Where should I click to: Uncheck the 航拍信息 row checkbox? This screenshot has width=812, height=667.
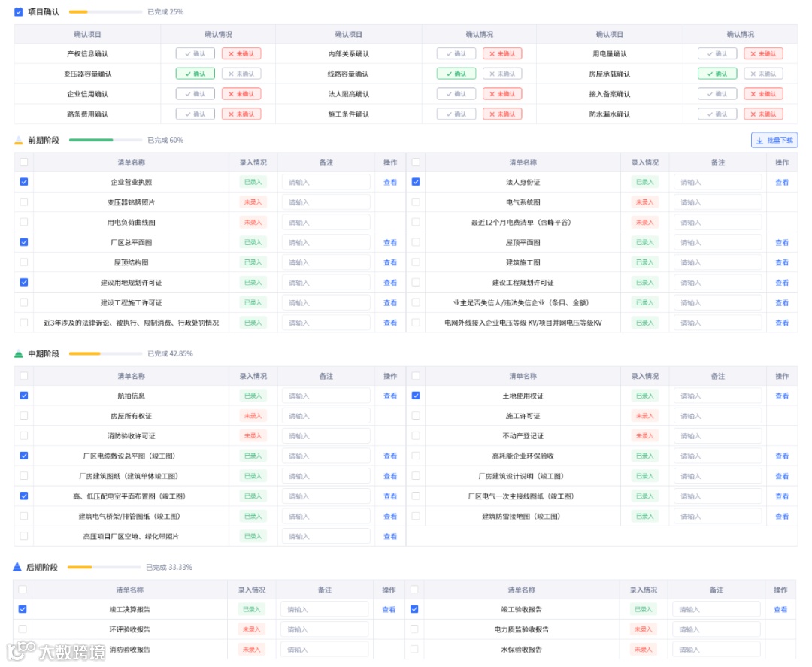24,396
